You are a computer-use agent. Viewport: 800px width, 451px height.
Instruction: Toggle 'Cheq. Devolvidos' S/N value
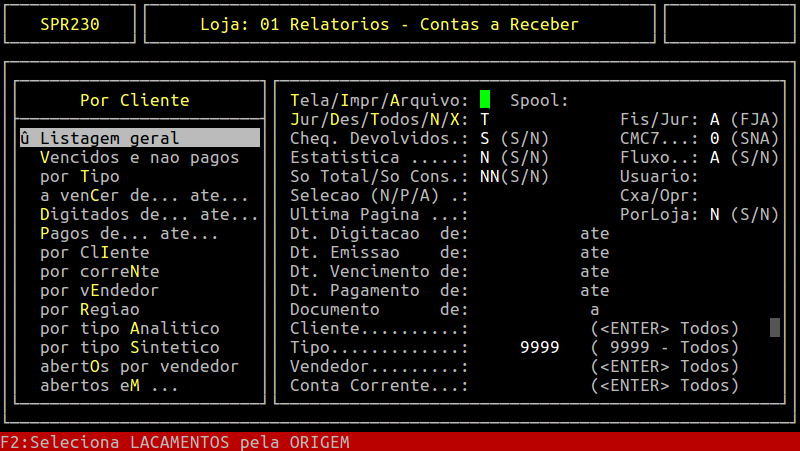click(x=485, y=138)
